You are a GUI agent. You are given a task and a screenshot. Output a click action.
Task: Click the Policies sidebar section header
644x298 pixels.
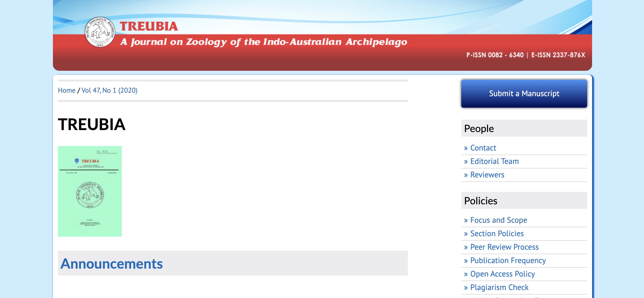tap(480, 201)
